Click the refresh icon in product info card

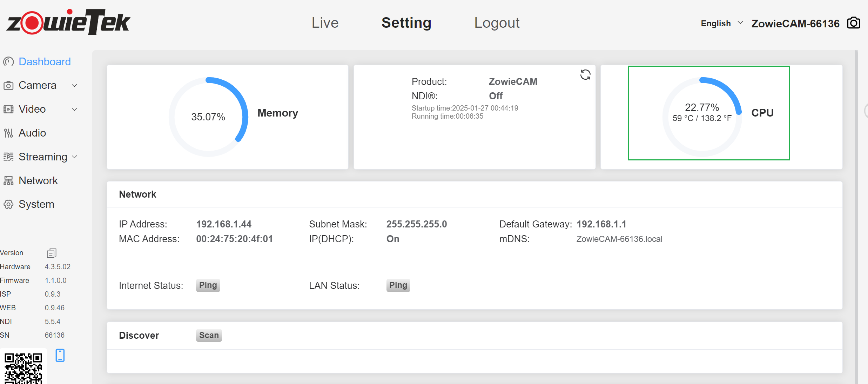tap(585, 75)
